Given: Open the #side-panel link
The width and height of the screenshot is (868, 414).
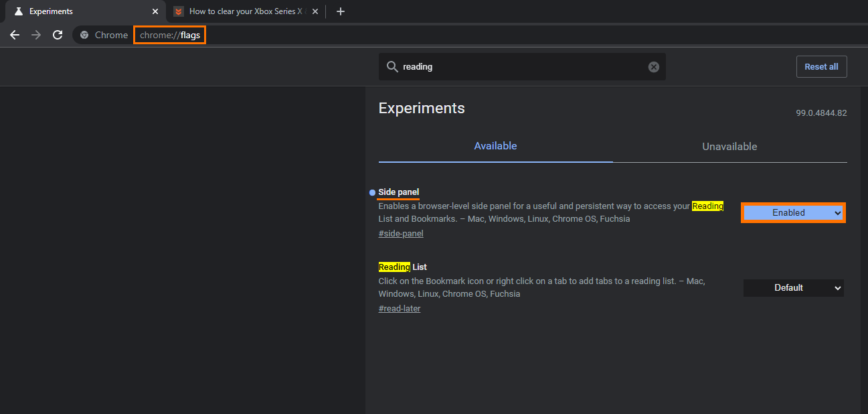Looking at the screenshot, I should (401, 234).
